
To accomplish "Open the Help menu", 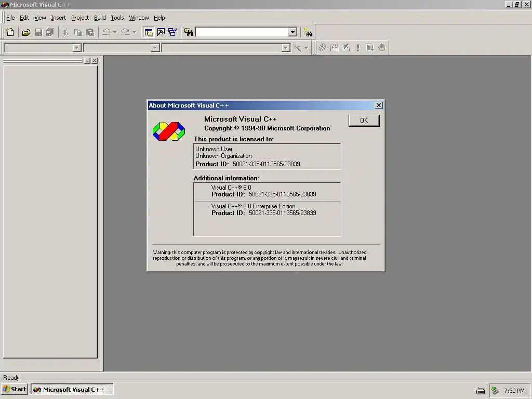I will click(159, 18).
